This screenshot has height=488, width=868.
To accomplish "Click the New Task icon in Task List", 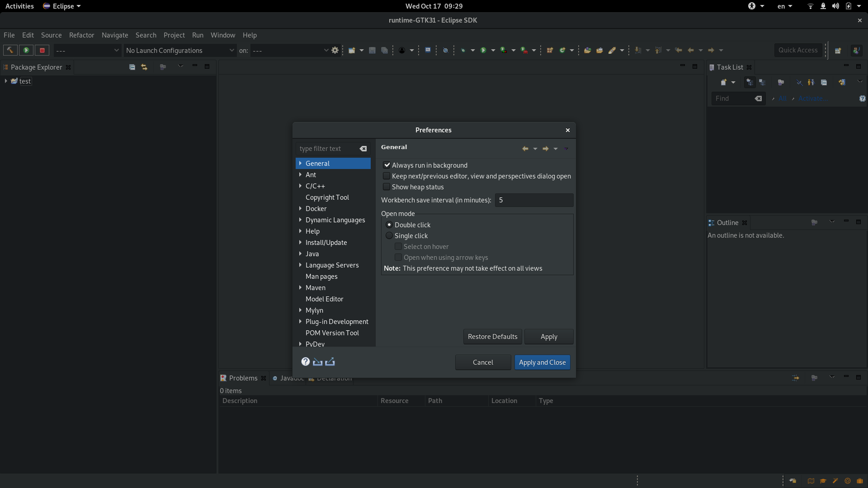I will click(x=723, y=82).
